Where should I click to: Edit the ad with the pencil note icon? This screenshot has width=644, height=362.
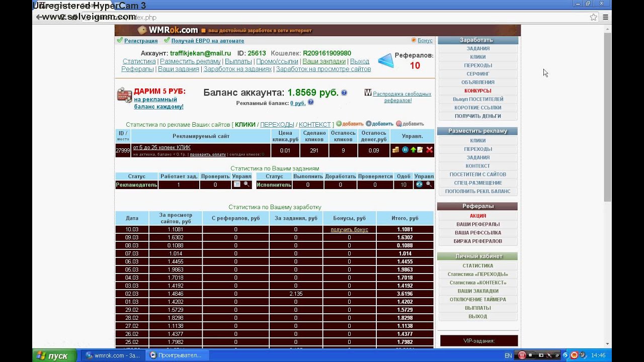click(420, 150)
